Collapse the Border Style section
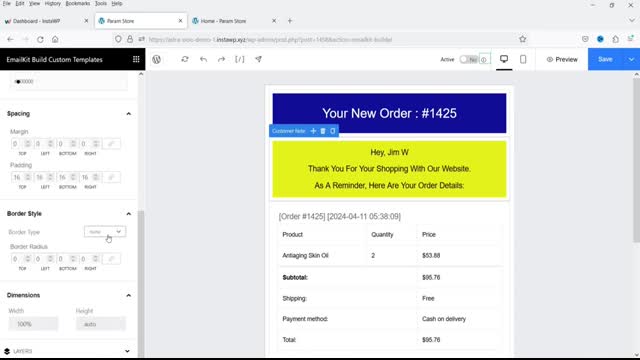Viewport: 640px width, 360px height. click(129, 214)
